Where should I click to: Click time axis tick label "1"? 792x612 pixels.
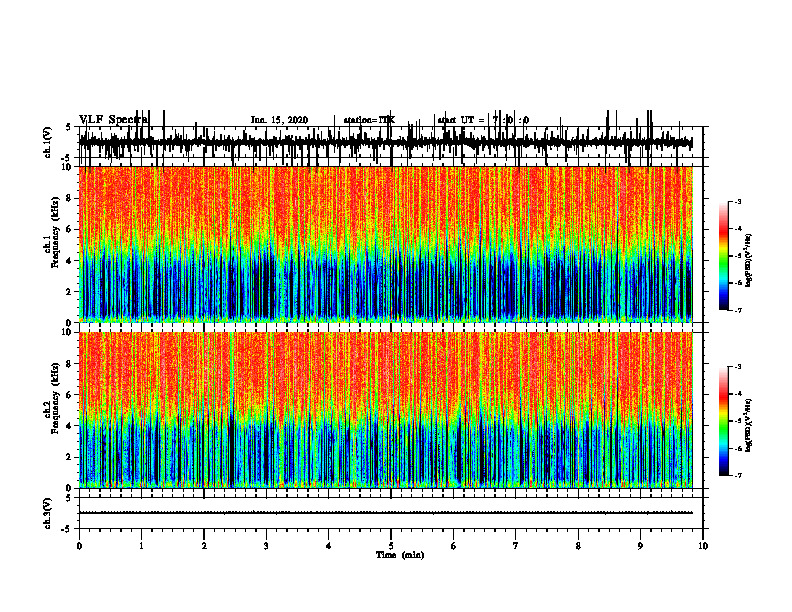[x=141, y=546]
